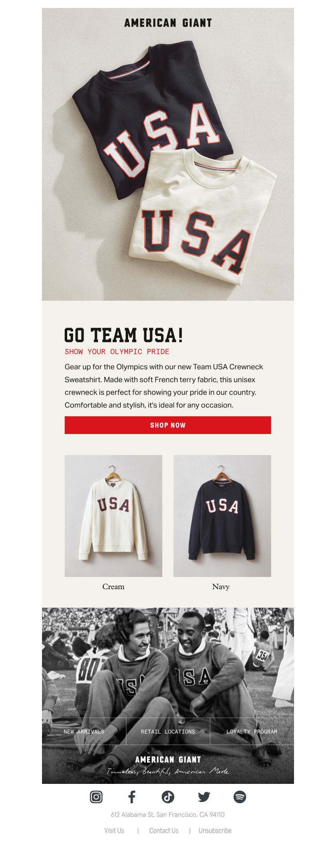Image resolution: width=336 pixels, height=868 pixels.
Task: Select the Cream sweatshirt thumbnail
Action: 113,516
